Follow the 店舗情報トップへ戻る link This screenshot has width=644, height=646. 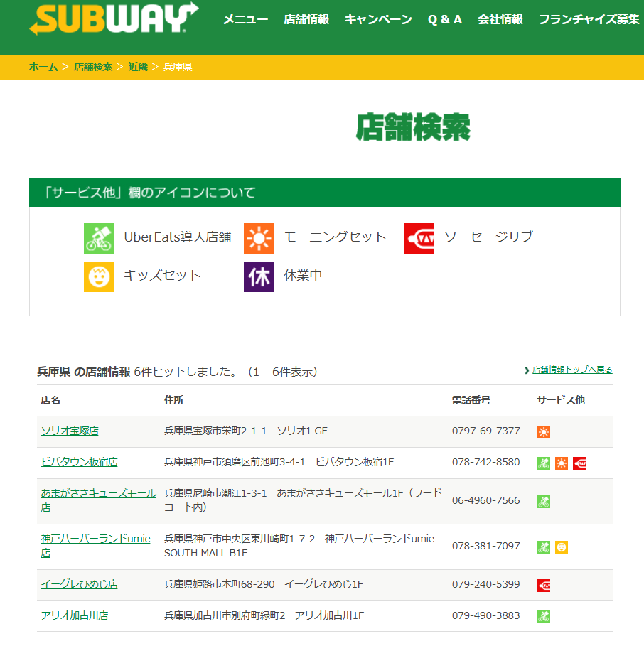pos(572,370)
